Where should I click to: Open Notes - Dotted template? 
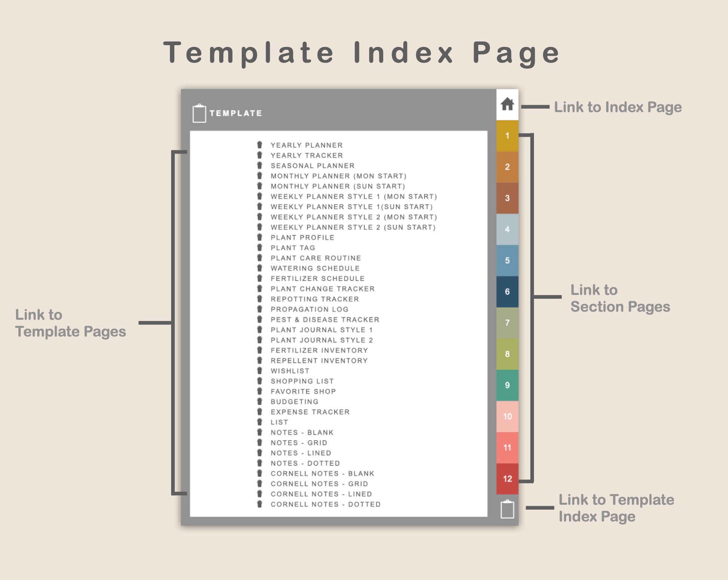(x=305, y=463)
